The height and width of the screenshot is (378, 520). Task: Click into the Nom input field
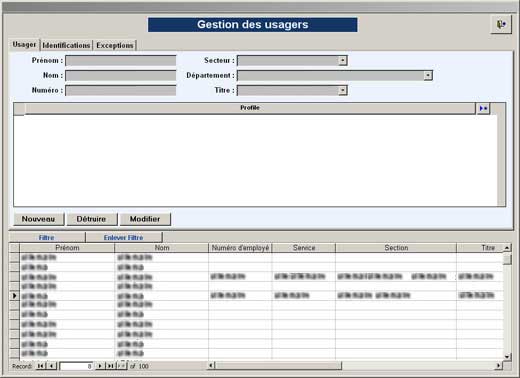[121, 76]
